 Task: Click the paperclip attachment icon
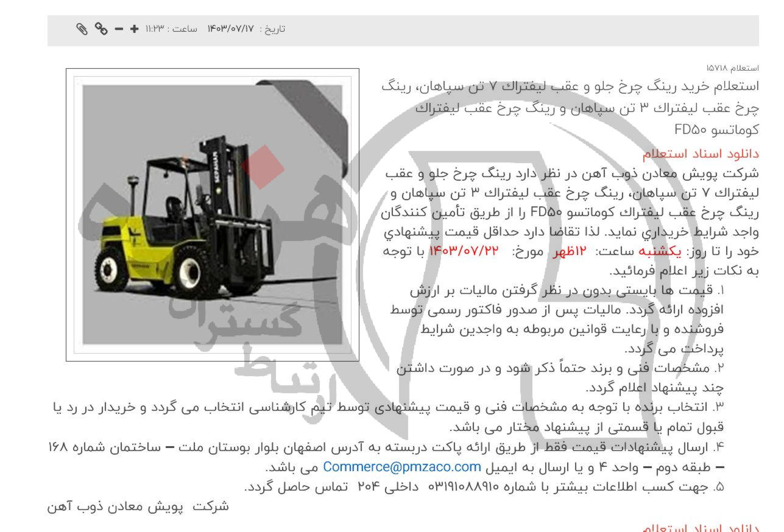(x=82, y=29)
